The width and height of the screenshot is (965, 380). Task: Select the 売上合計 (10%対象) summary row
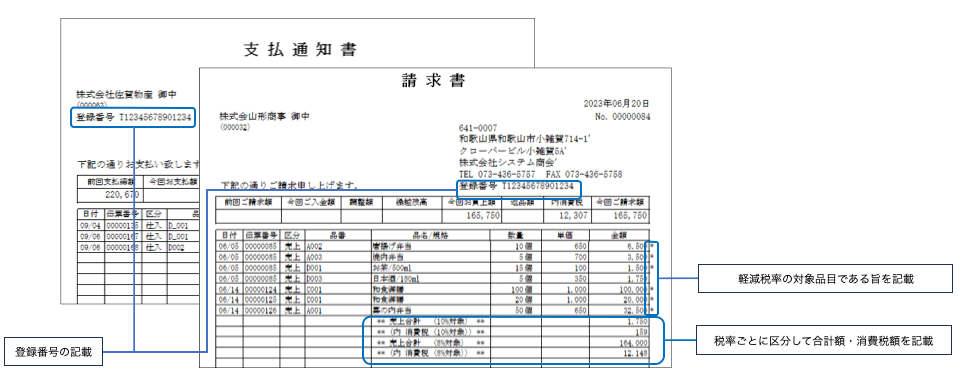433,321
